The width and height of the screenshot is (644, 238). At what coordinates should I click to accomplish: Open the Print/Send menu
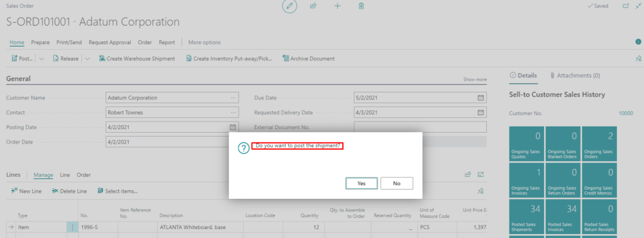(69, 42)
